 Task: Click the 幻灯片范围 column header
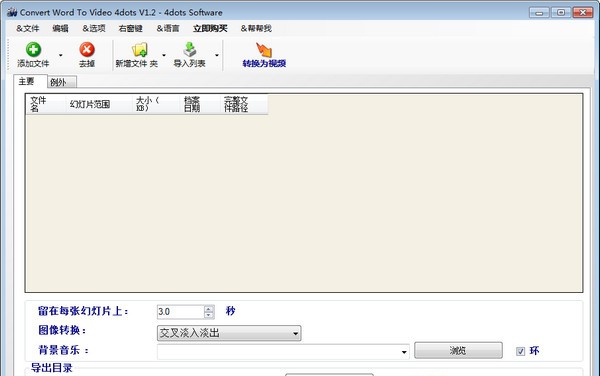(x=99, y=104)
